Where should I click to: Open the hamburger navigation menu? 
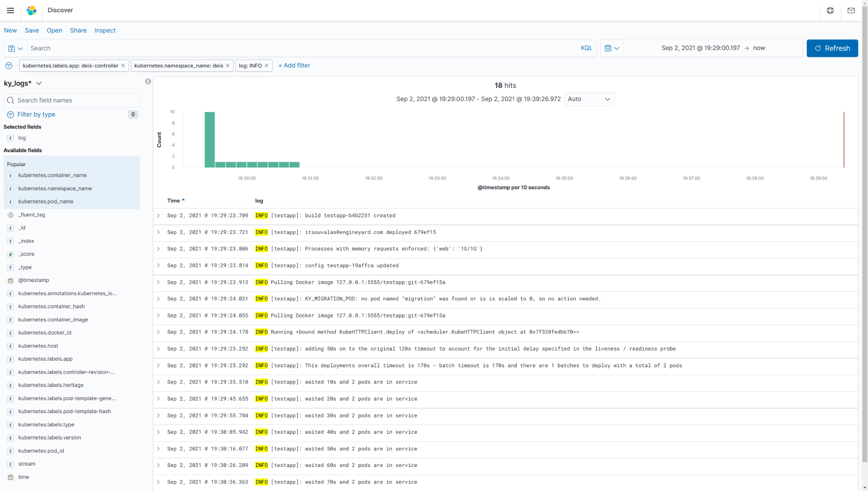(x=10, y=10)
